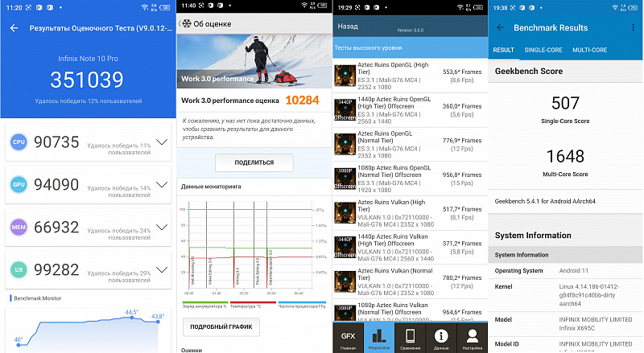Viewport: 644px width, 353px height.
Task: Expand the UX 99282 score row
Action: coord(162,269)
